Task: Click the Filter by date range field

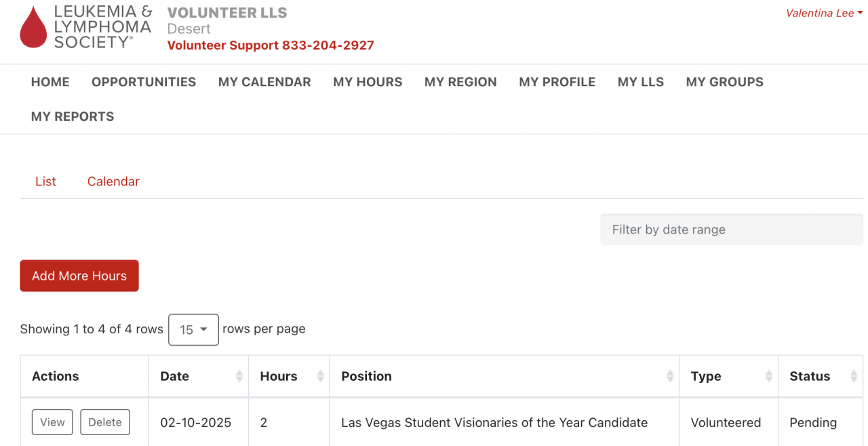Action: pos(731,230)
